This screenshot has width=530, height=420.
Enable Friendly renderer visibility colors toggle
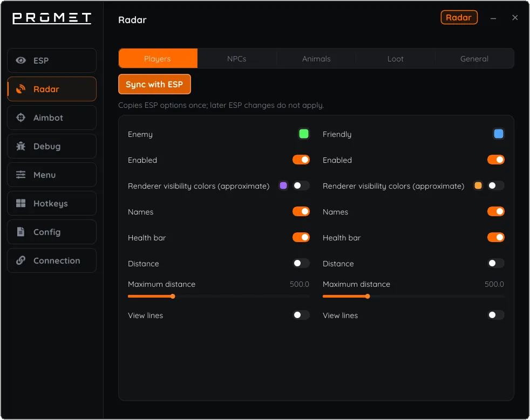pos(495,185)
